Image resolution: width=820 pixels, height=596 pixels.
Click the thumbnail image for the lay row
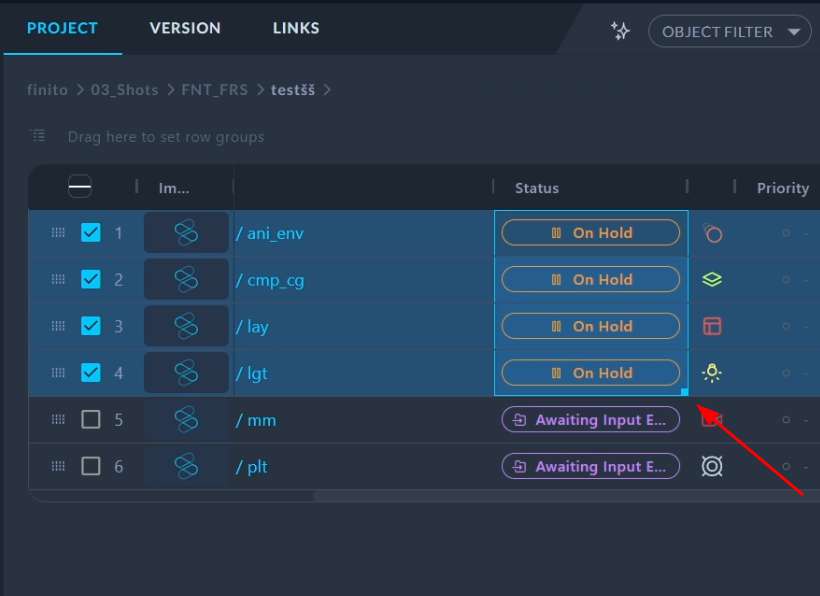[186, 326]
